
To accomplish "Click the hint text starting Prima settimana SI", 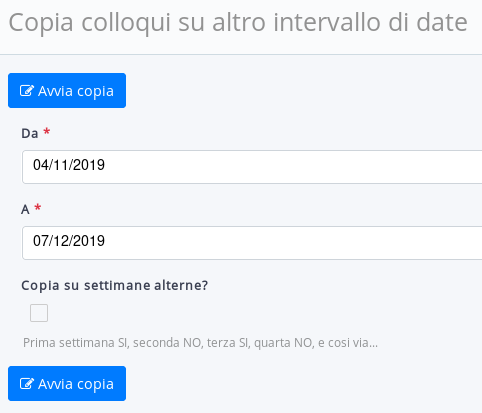I will [x=200, y=343].
